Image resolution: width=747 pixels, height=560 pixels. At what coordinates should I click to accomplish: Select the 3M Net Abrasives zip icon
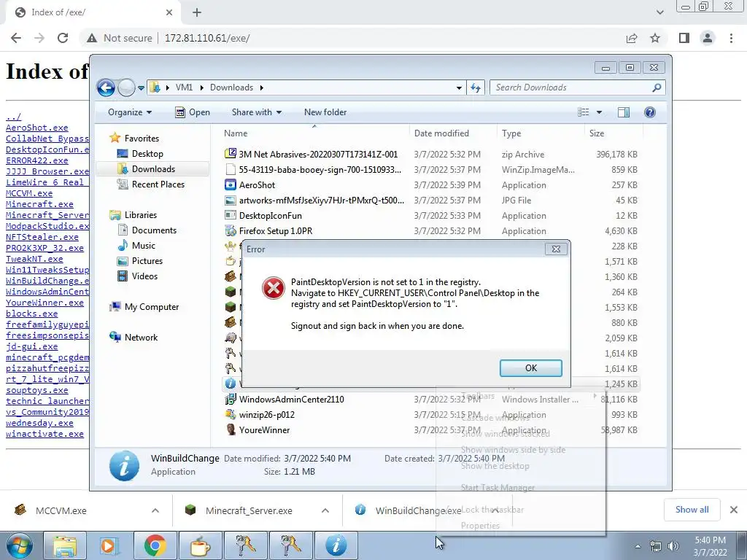pos(231,154)
